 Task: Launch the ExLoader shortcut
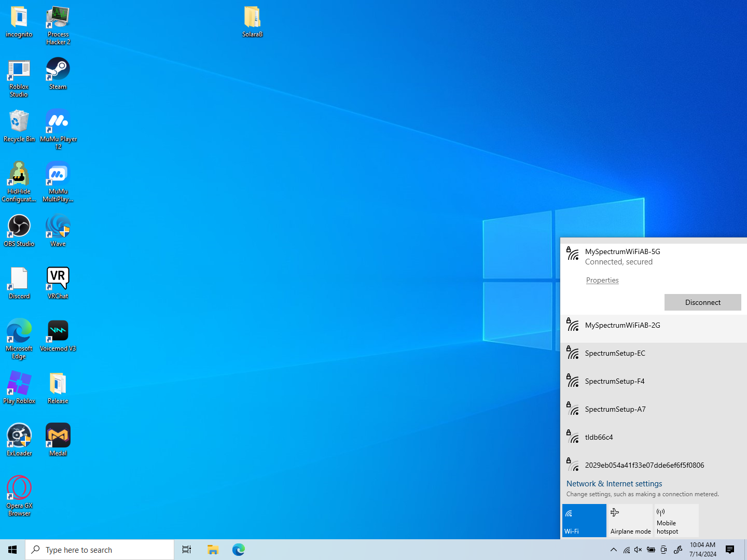[x=19, y=441]
